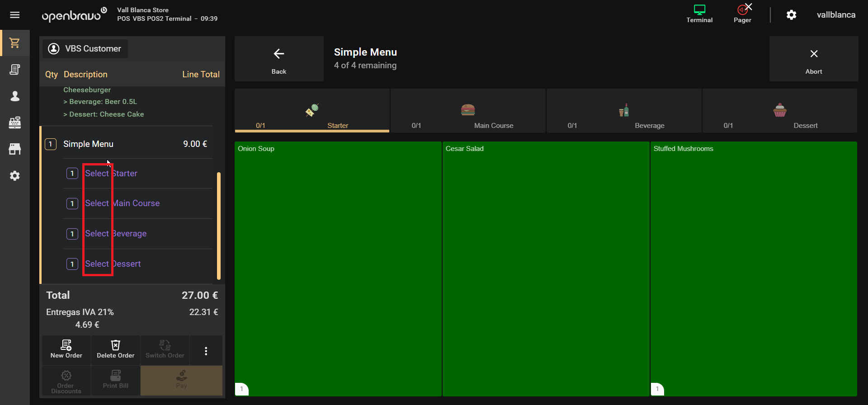Viewport: 868px width, 405px height.
Task: Switch to the Main Course tab
Action: click(x=468, y=111)
